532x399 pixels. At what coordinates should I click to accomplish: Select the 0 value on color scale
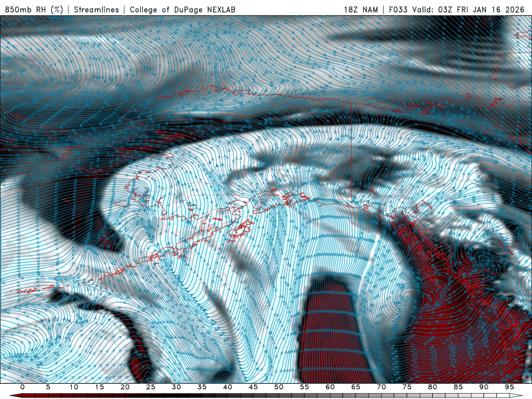click(x=23, y=387)
